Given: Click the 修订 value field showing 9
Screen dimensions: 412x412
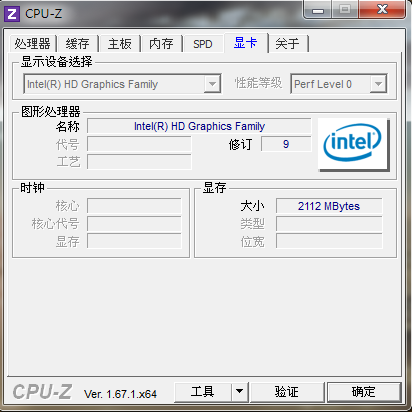Looking at the screenshot, I should [x=286, y=144].
